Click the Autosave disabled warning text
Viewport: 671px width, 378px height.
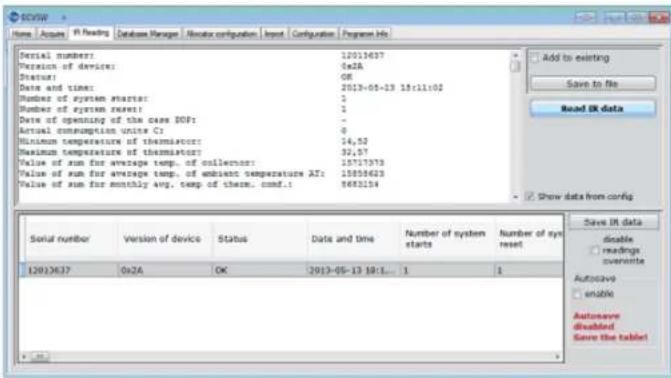609,327
